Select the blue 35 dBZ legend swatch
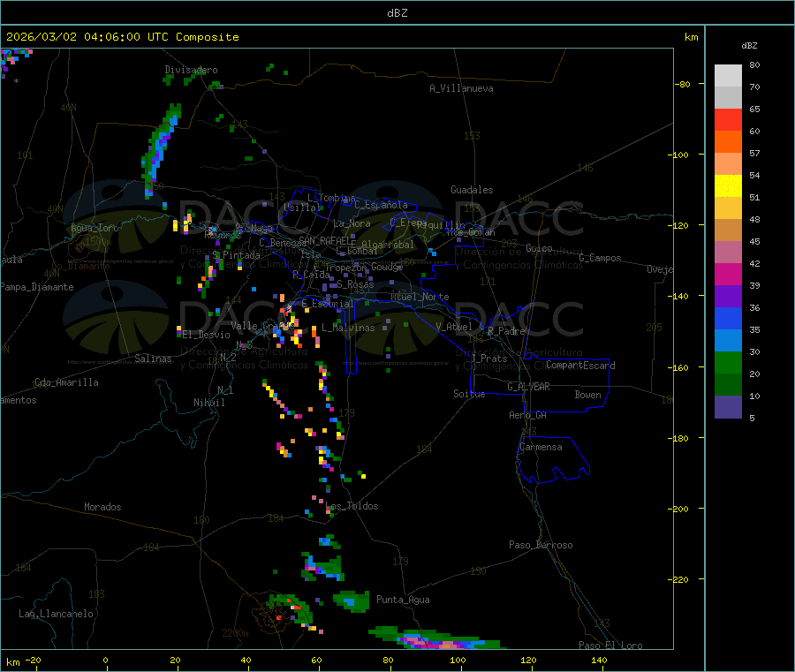795x672 pixels. tap(728, 319)
